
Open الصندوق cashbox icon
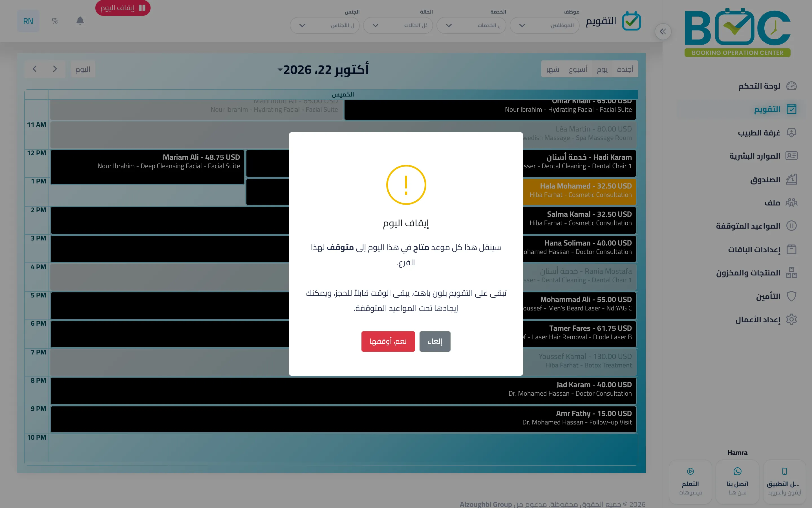click(x=791, y=179)
